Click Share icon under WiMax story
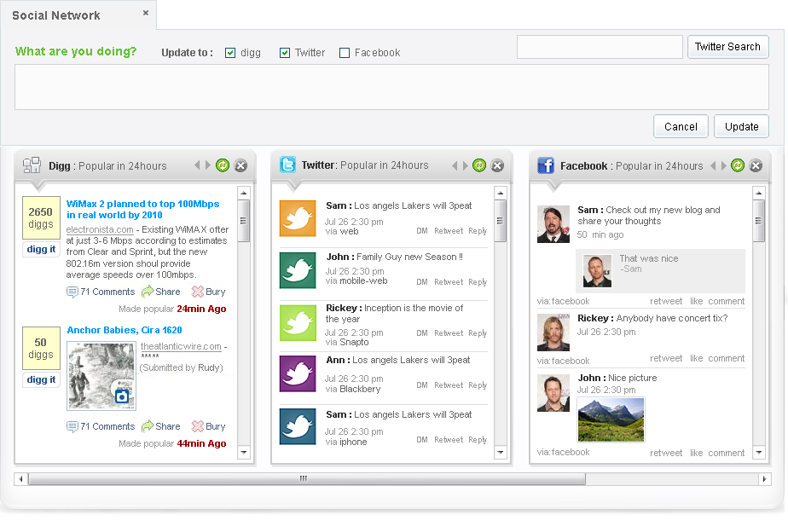 coord(148,292)
